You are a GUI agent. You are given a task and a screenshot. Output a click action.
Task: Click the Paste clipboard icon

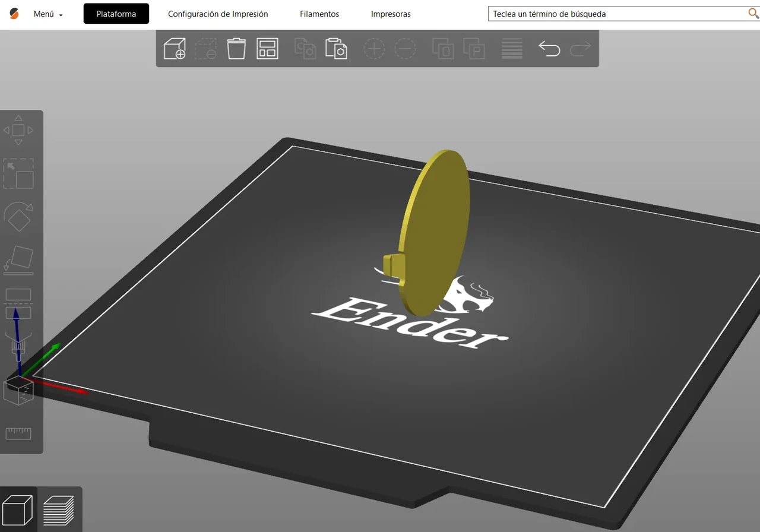click(336, 48)
